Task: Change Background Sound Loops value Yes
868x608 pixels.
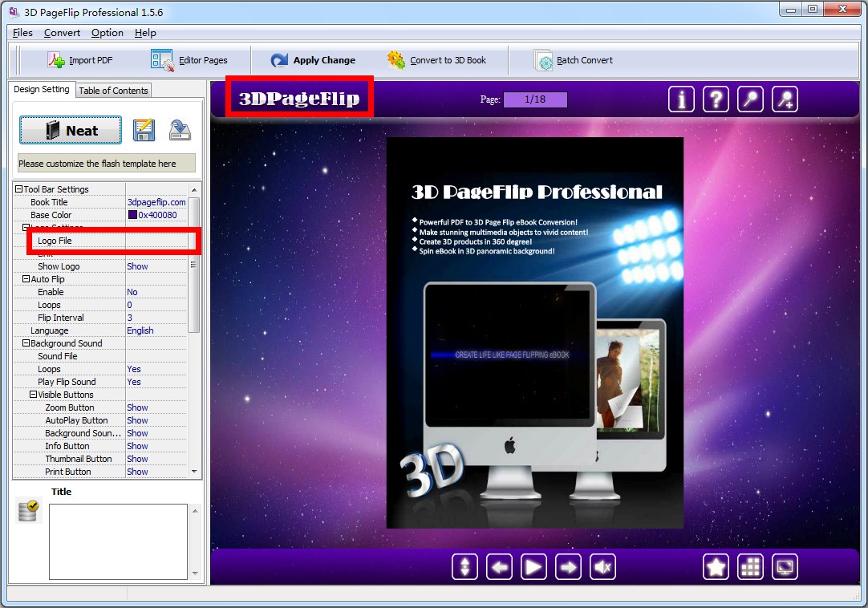Action: (156, 369)
